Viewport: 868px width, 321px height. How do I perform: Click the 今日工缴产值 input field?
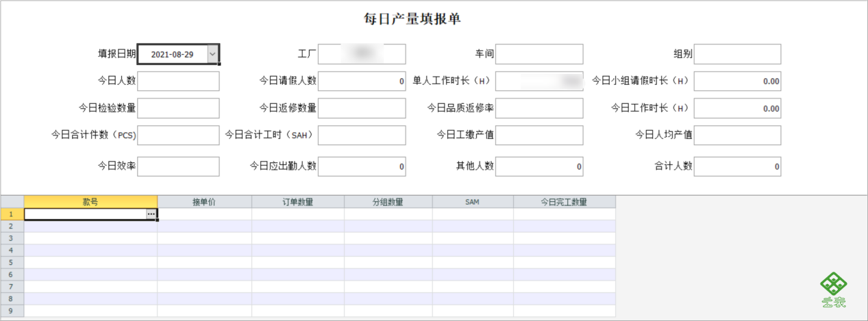click(539, 135)
